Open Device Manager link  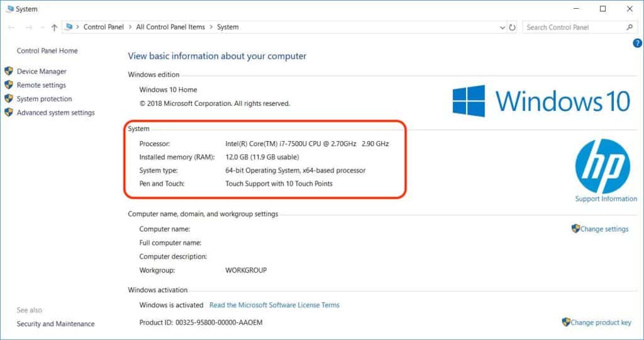click(x=42, y=71)
